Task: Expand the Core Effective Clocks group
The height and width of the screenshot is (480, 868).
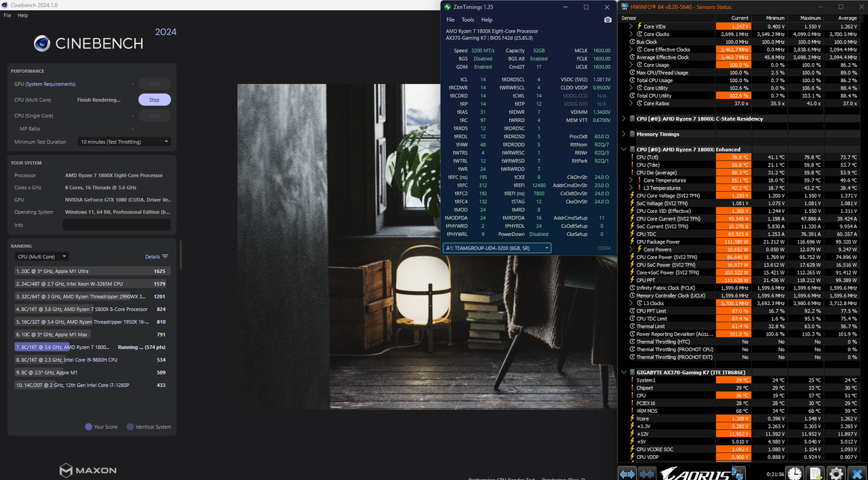Action: coord(631,49)
